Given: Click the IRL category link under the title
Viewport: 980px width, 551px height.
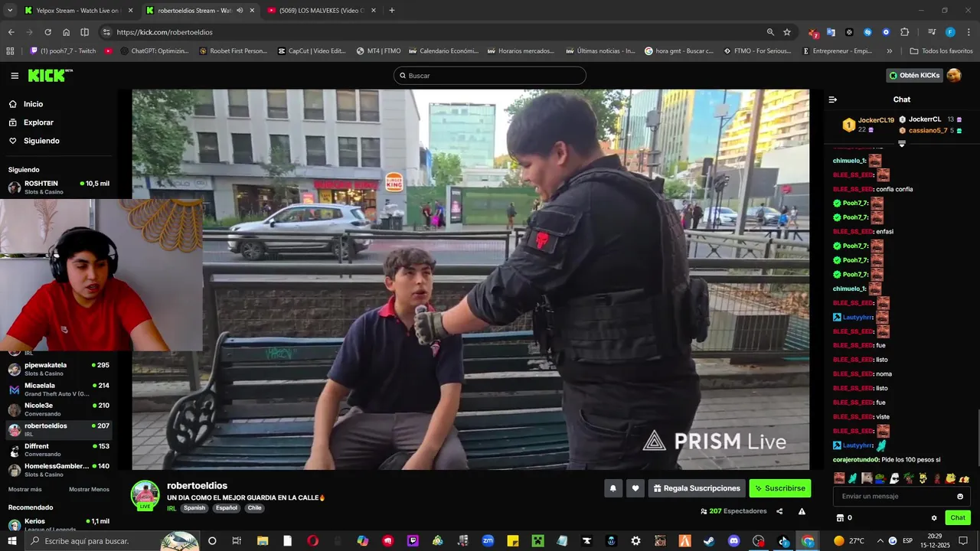Looking at the screenshot, I should (171, 508).
